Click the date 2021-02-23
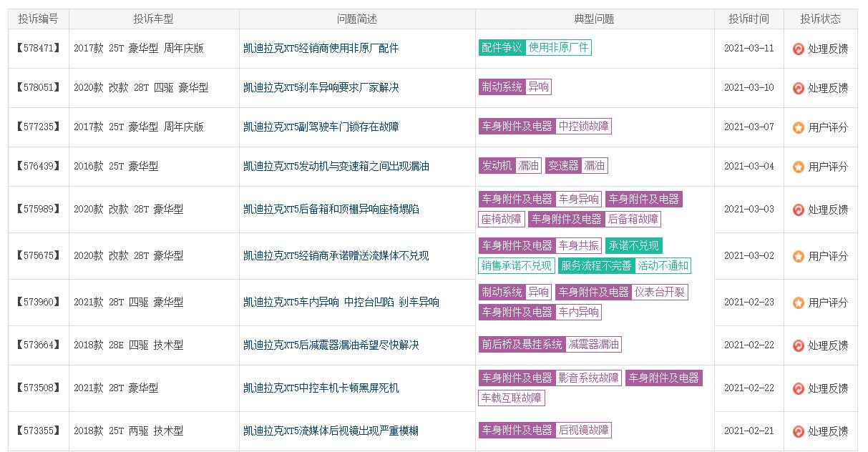 [749, 302]
